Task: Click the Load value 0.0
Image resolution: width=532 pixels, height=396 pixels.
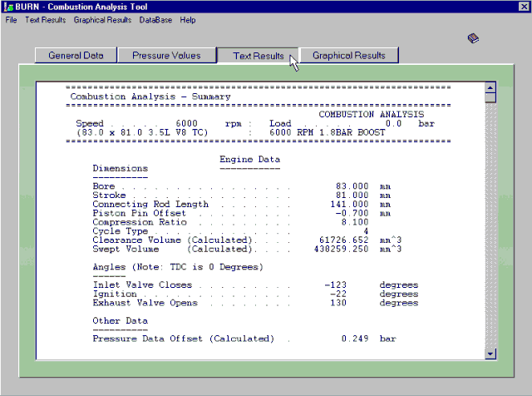Action: coord(393,123)
